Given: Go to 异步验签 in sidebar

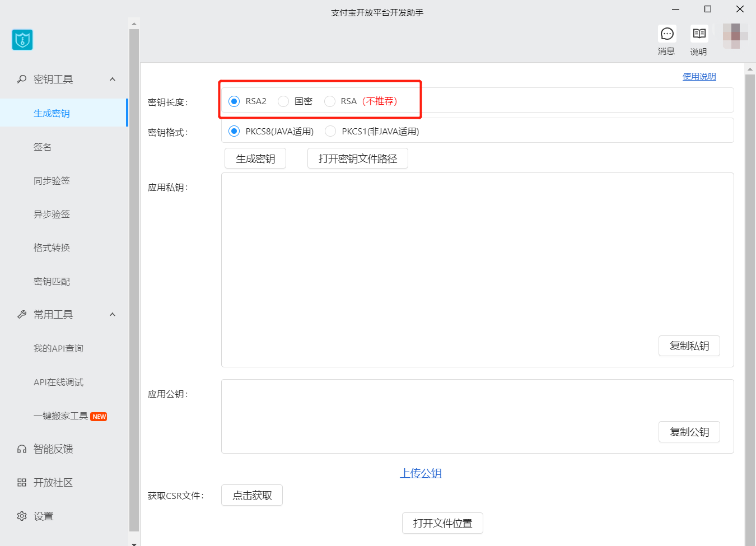Looking at the screenshot, I should [x=64, y=214].
